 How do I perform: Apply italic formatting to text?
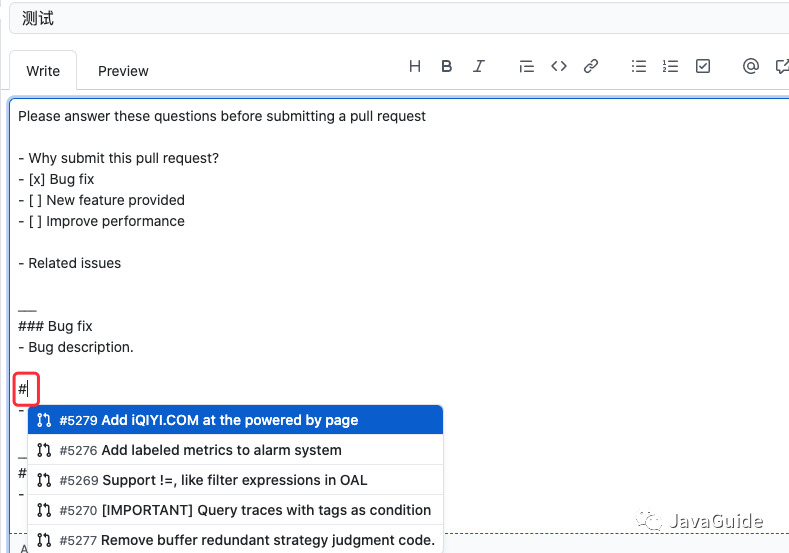[x=479, y=66]
